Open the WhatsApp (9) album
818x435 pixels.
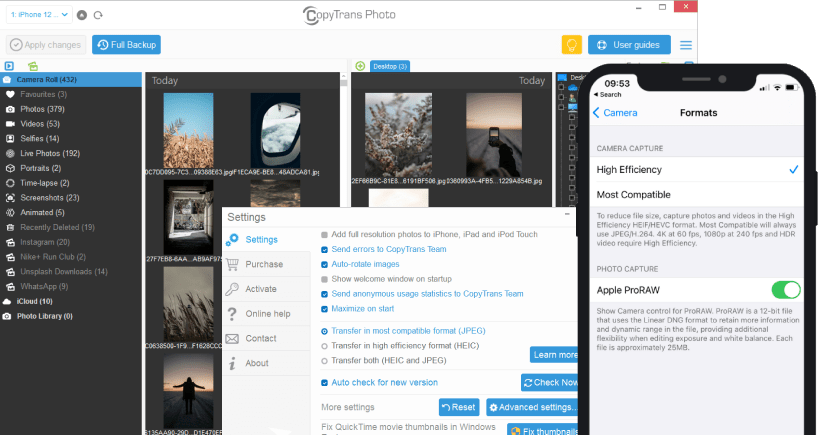pos(44,286)
